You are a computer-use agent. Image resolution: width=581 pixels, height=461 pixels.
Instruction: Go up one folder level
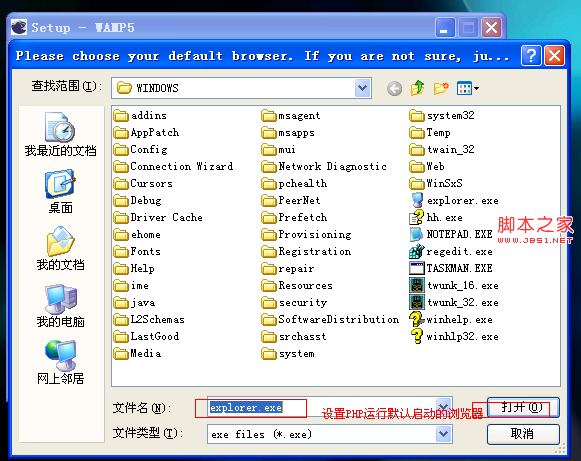(x=418, y=88)
